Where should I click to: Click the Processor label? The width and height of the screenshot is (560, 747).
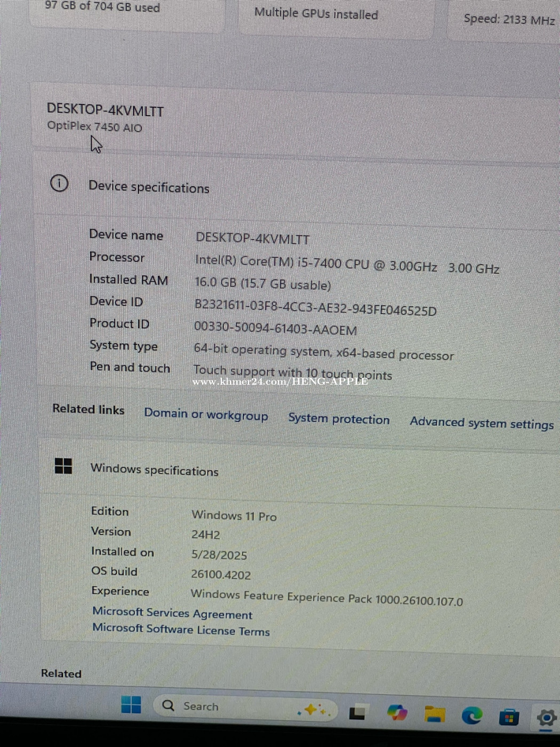point(117,257)
